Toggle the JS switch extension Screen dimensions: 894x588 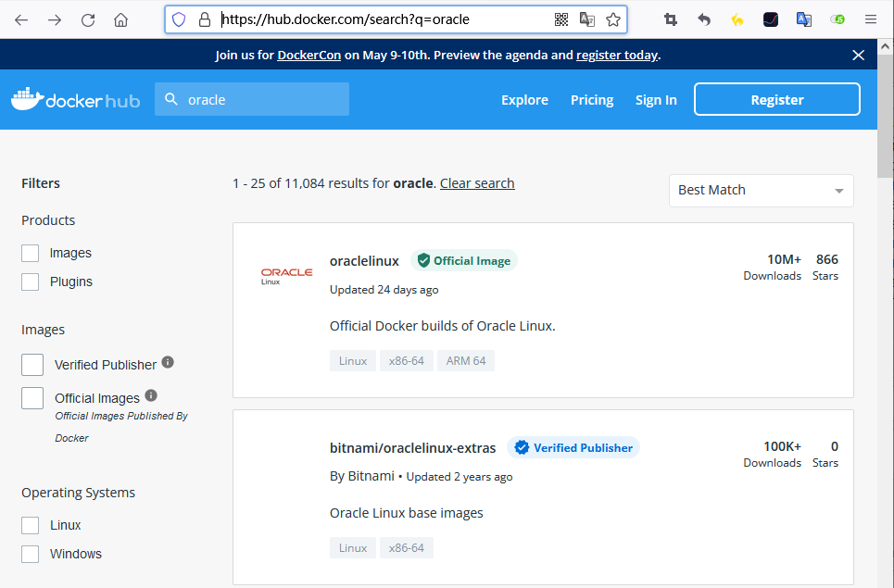tap(837, 19)
